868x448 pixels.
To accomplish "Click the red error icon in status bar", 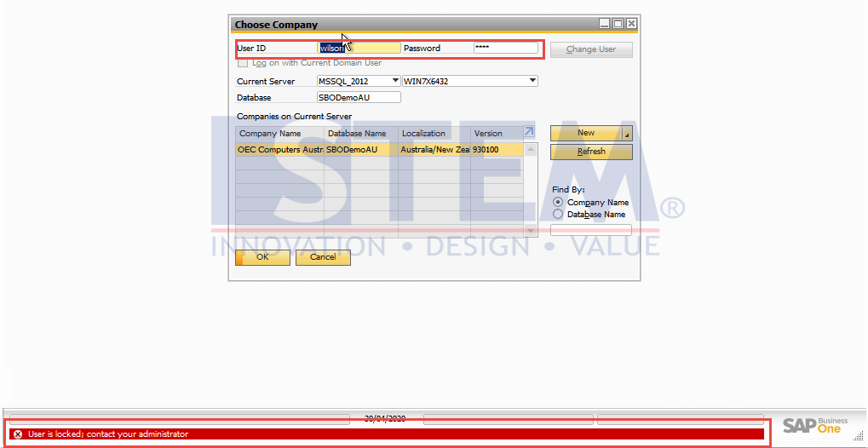I will tap(18, 434).
